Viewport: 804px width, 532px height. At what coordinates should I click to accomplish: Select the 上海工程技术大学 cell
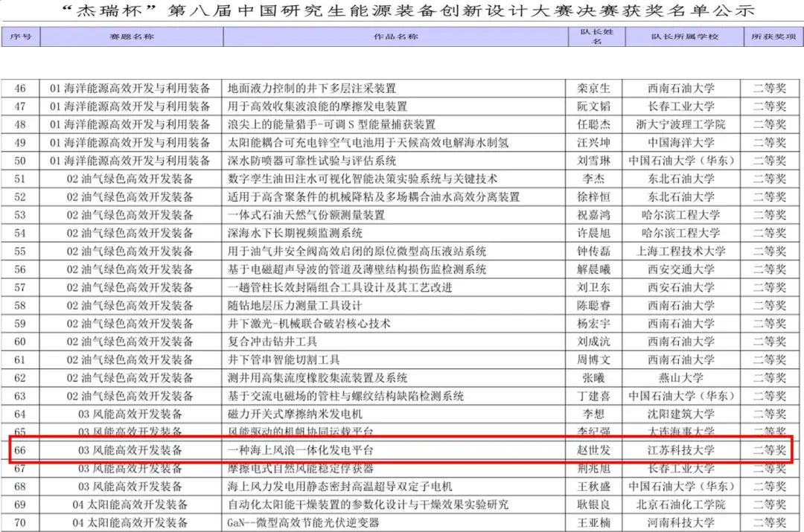coord(681,251)
